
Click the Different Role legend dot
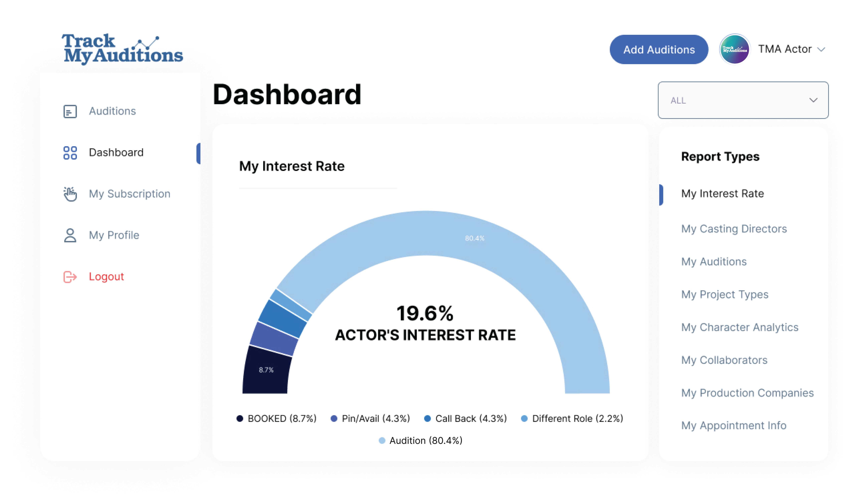pos(524,419)
